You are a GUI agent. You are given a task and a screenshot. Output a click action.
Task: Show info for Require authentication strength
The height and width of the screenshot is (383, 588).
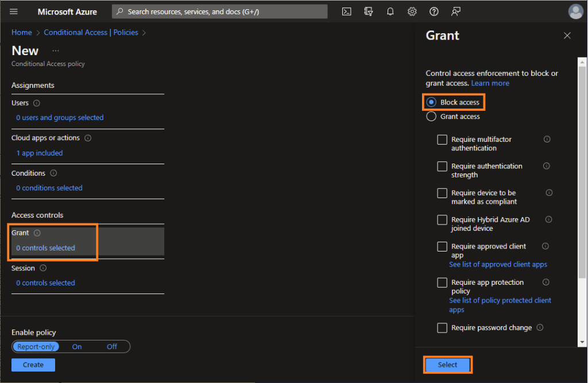547,166
